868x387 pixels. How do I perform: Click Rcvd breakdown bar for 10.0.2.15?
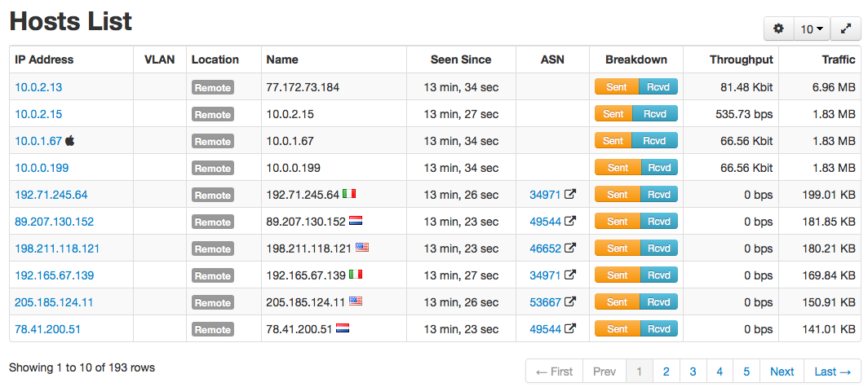(655, 114)
